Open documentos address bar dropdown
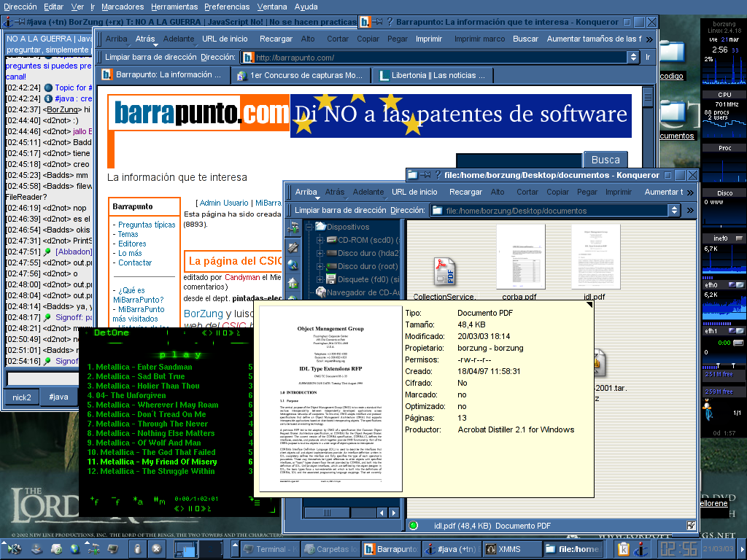The height and width of the screenshot is (560, 747). pos(673,211)
